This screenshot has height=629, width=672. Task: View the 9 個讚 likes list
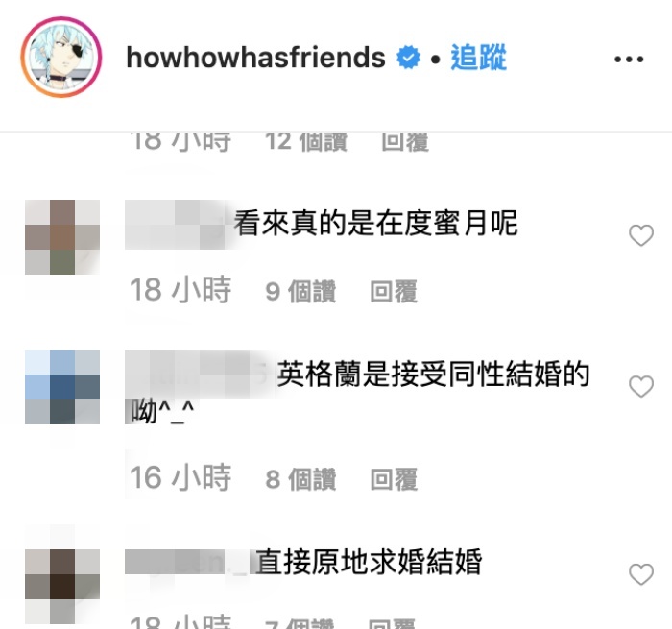(x=300, y=292)
